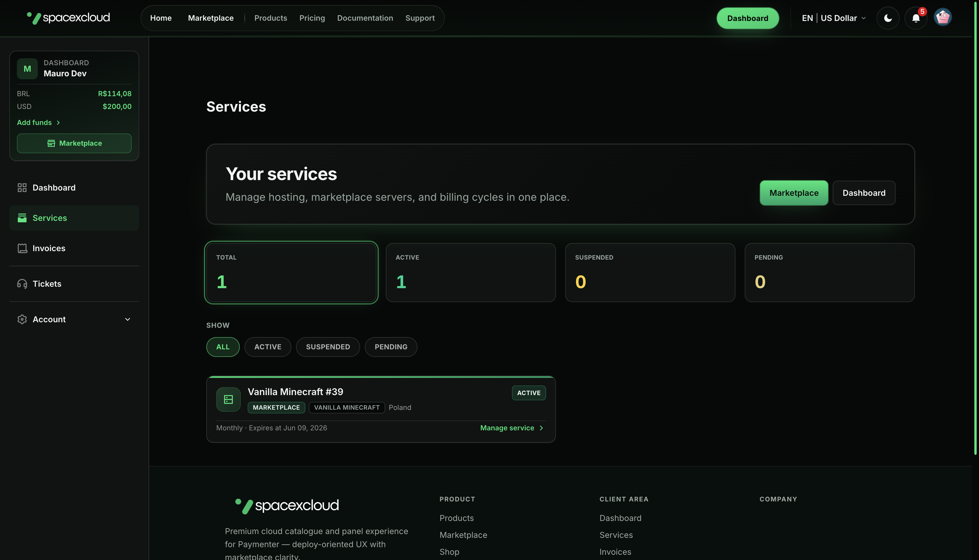Image resolution: width=979 pixels, height=560 pixels.
Task: Click the spacexcloud logo in header
Action: click(x=68, y=18)
